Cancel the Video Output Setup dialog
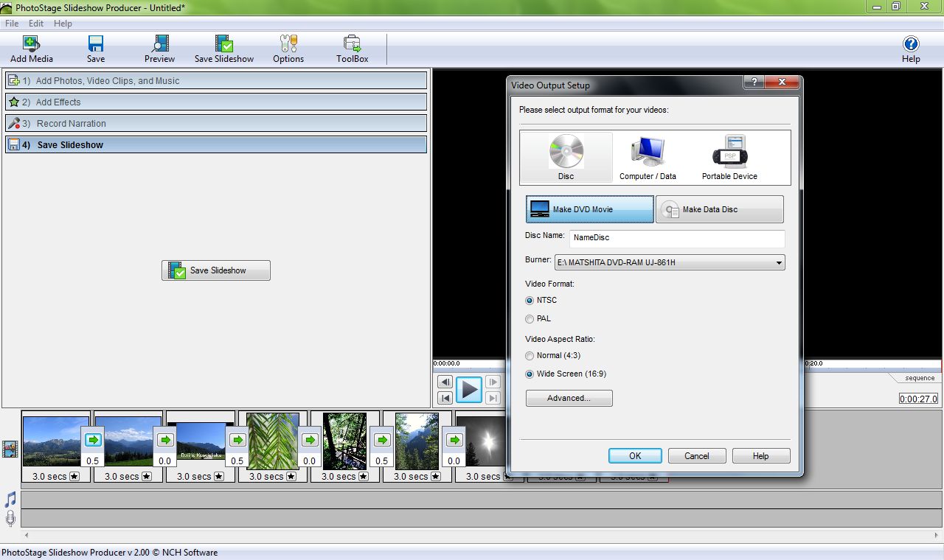This screenshot has height=560, width=944. (x=697, y=456)
